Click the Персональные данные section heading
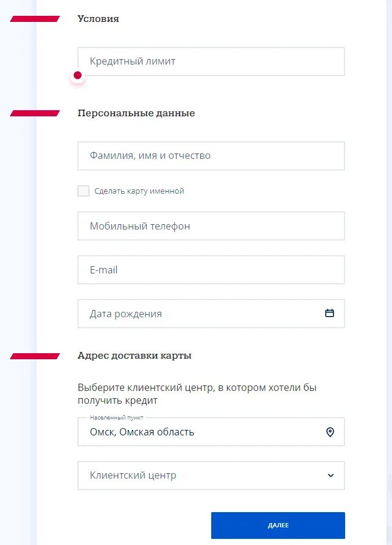This screenshot has width=392, height=545. [x=136, y=113]
